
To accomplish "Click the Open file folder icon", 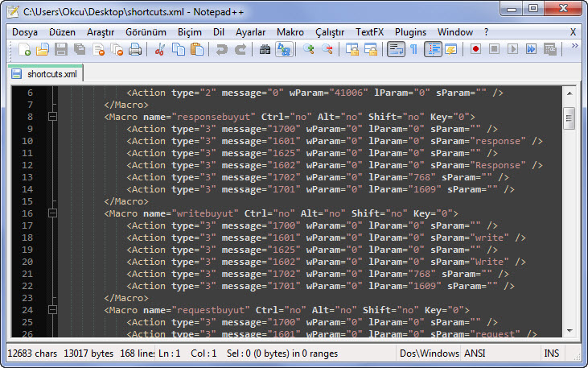I will (x=43, y=49).
